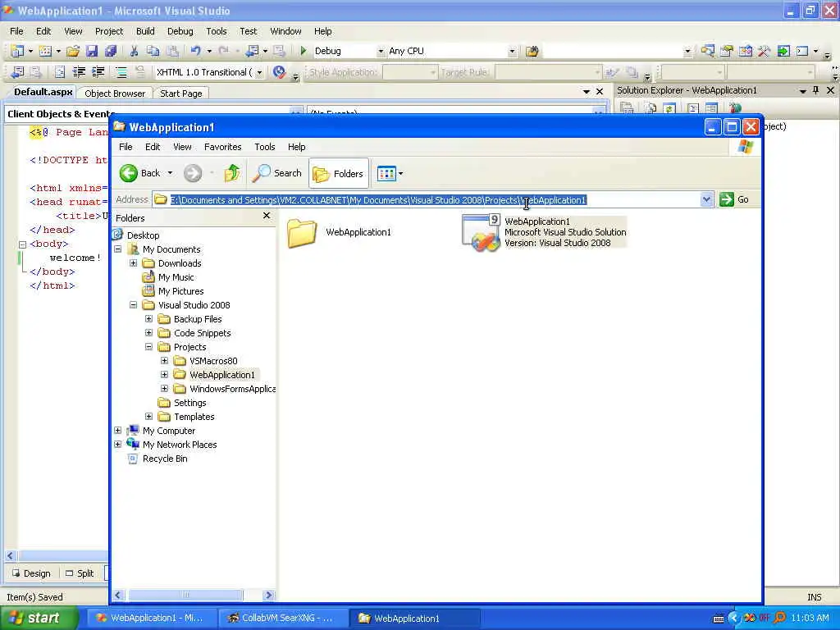The image size is (840, 630).
Task: Click the Copy icon in Visual Studio toolbar
Action: tap(153, 51)
